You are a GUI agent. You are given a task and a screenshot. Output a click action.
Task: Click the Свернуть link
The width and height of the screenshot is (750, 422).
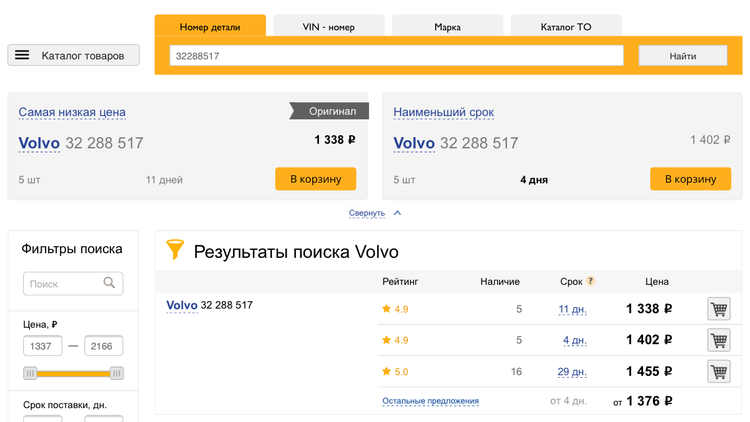tap(367, 213)
